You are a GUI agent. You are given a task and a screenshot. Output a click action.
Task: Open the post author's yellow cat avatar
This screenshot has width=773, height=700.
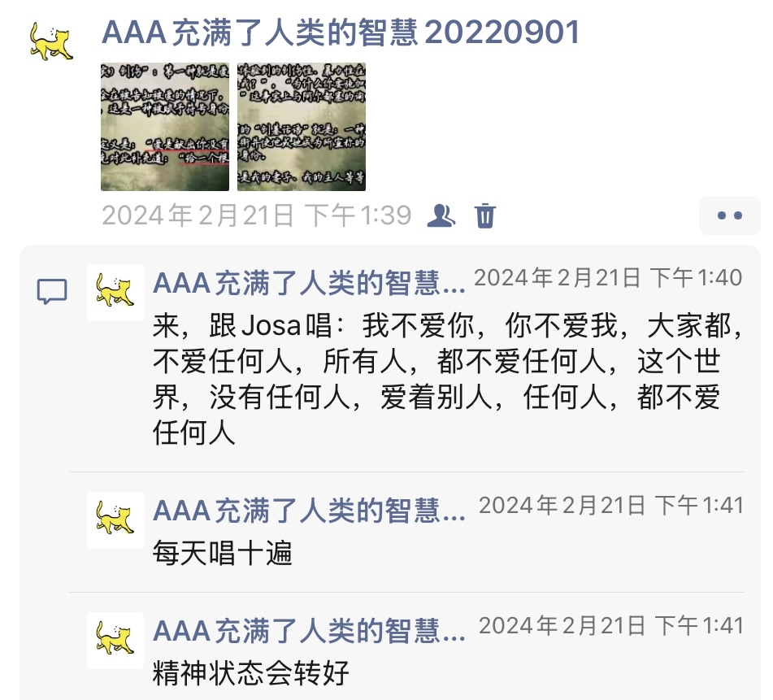click(52, 42)
